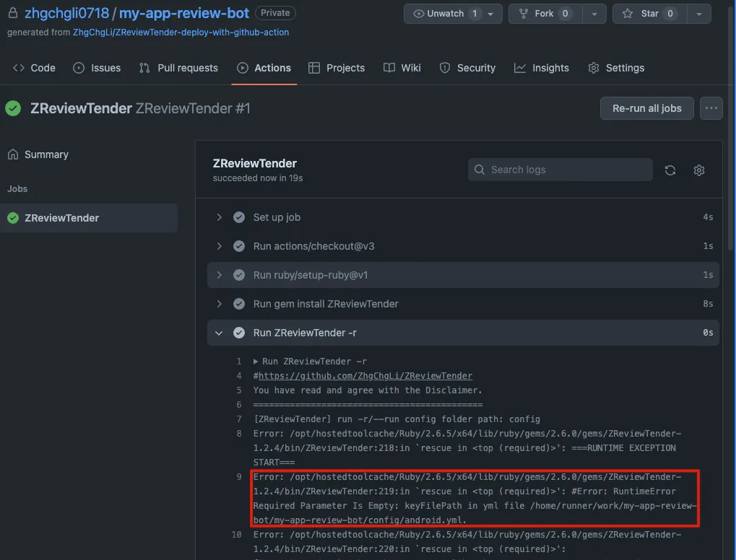Viewport: 736px width, 560px height.
Task: Open the Fork dropdown arrow
Action: (x=594, y=14)
